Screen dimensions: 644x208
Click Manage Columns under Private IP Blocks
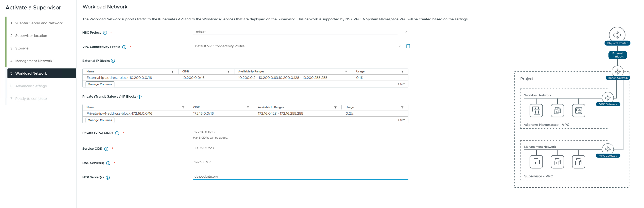click(x=100, y=120)
